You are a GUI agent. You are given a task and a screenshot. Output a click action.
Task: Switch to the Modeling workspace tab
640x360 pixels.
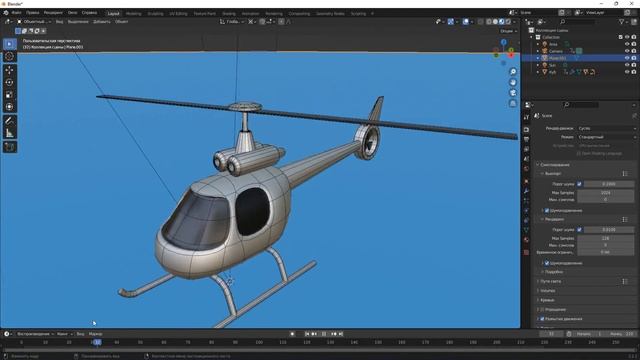133,13
